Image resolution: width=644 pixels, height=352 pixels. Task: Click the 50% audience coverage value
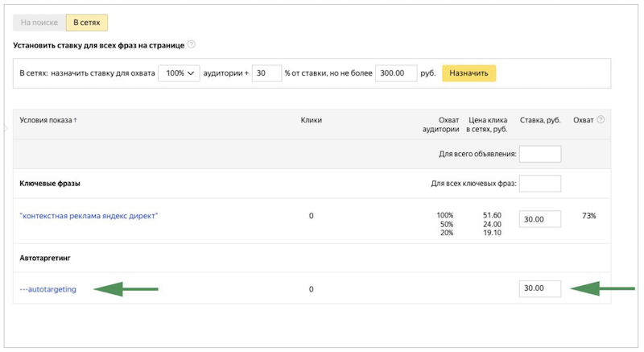tap(447, 224)
